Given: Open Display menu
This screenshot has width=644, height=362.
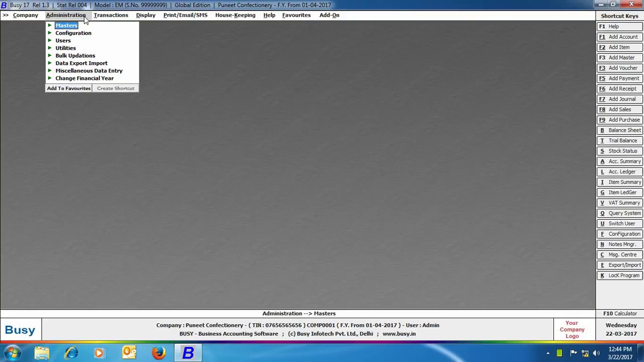Looking at the screenshot, I should click(x=145, y=15).
